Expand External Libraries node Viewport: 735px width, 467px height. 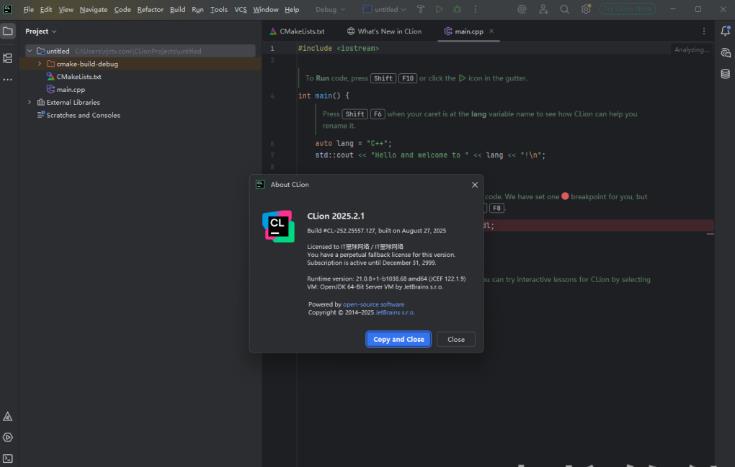(x=29, y=102)
